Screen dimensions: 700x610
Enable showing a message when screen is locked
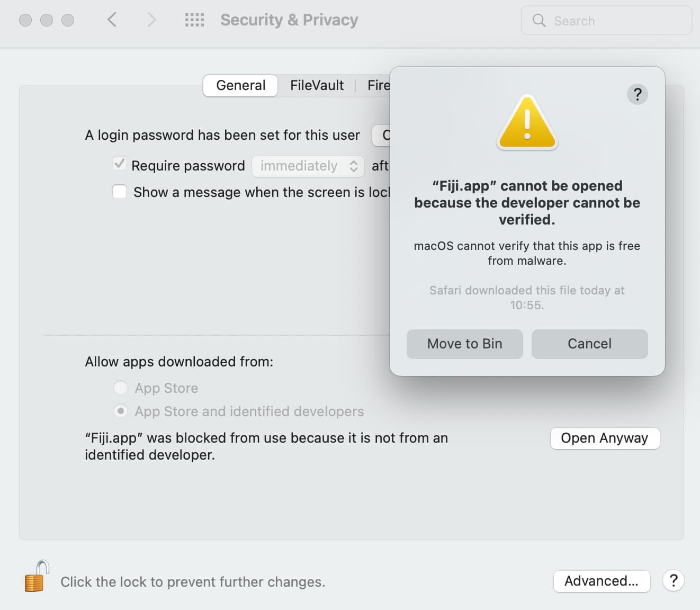pos(120,191)
